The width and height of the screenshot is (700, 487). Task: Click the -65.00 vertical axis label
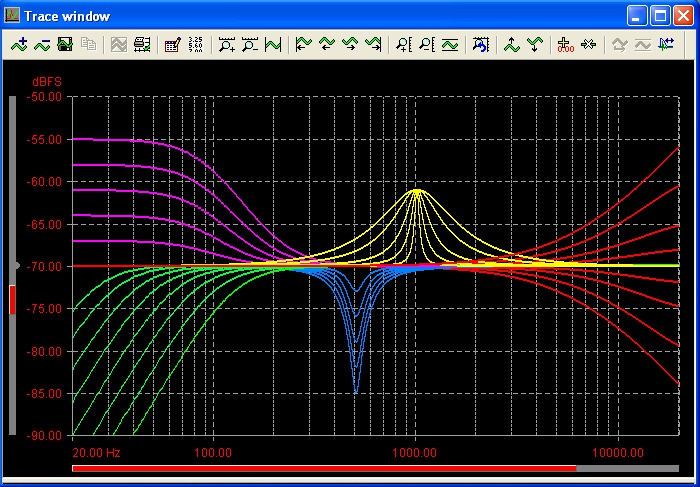(45, 224)
